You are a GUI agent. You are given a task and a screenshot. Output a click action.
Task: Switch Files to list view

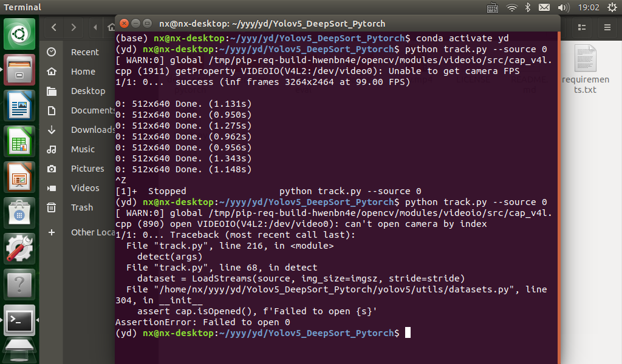(581, 27)
